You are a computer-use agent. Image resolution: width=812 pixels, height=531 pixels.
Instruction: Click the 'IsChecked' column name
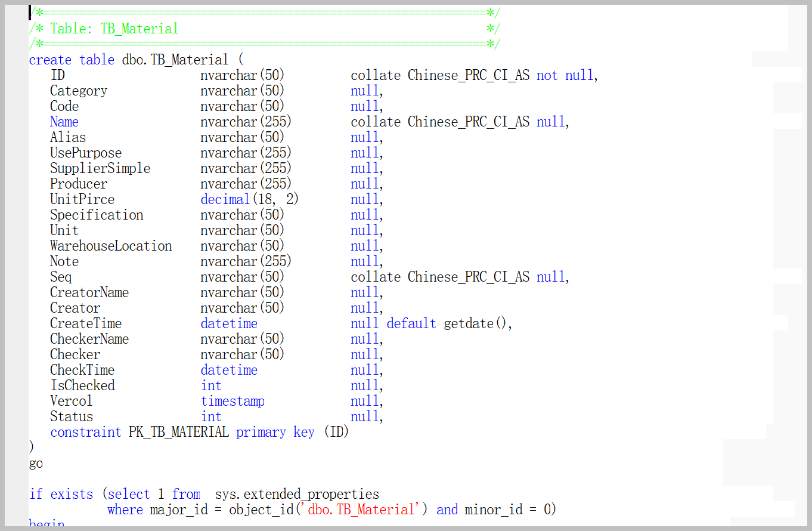tap(82, 385)
